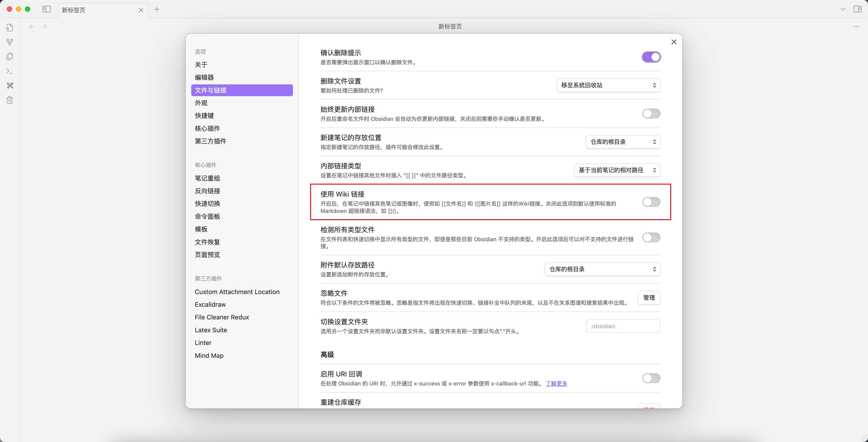
Task: Close the settings dialog with X
Action: [674, 42]
